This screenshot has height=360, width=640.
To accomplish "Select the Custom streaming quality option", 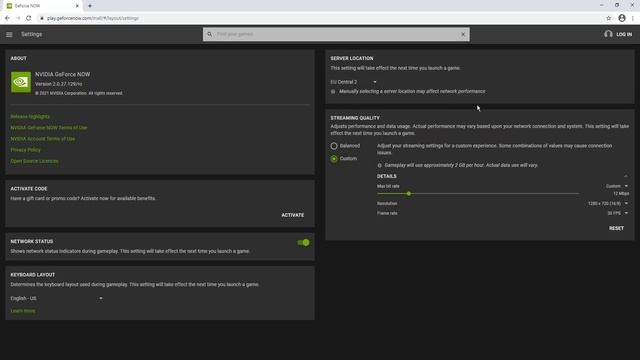I will coord(334,158).
